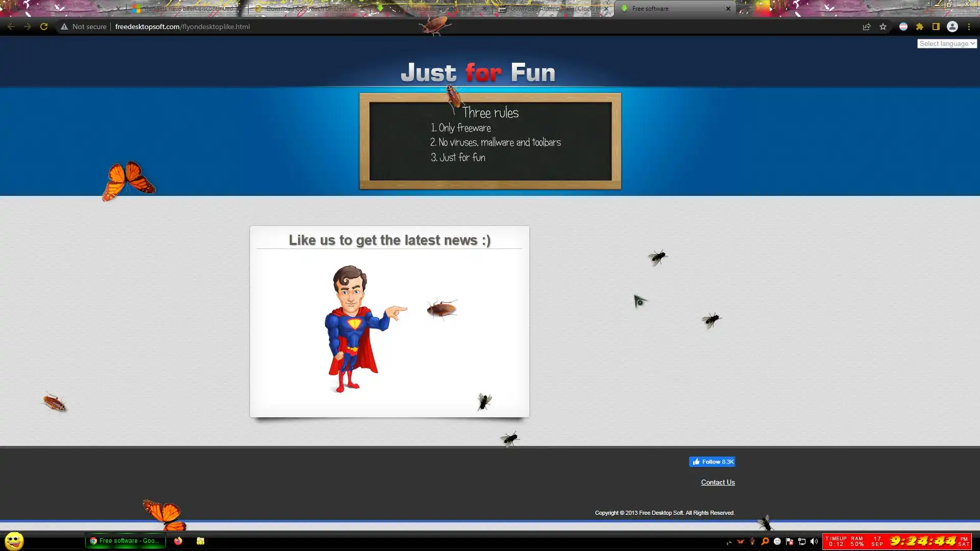Click the share page icon in address bar
This screenshot has width=980, height=551.
point(867,27)
